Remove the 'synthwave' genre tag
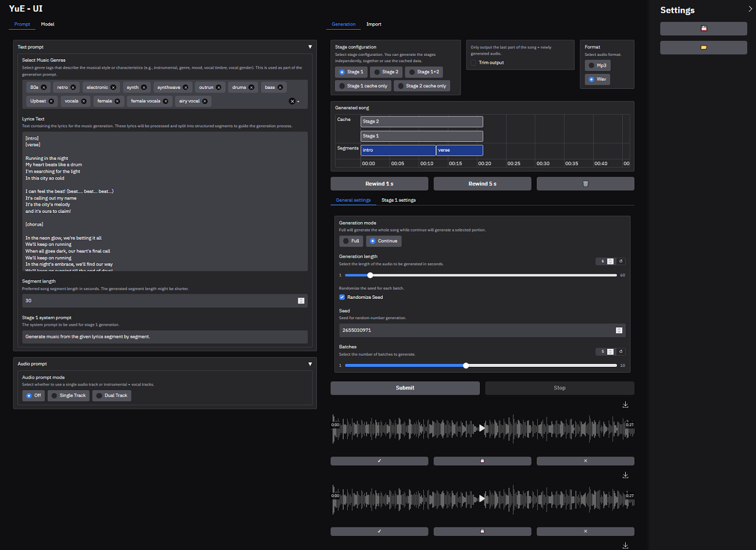The height and width of the screenshot is (550, 756). click(x=186, y=88)
